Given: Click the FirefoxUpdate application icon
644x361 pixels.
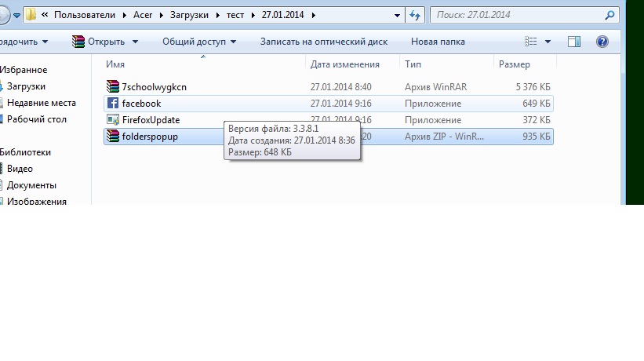Looking at the screenshot, I should (112, 120).
